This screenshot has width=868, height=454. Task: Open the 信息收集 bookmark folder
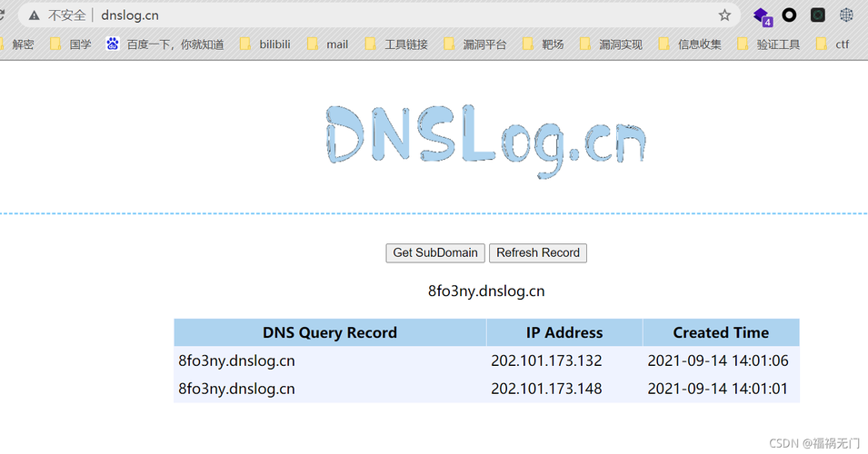(690, 44)
